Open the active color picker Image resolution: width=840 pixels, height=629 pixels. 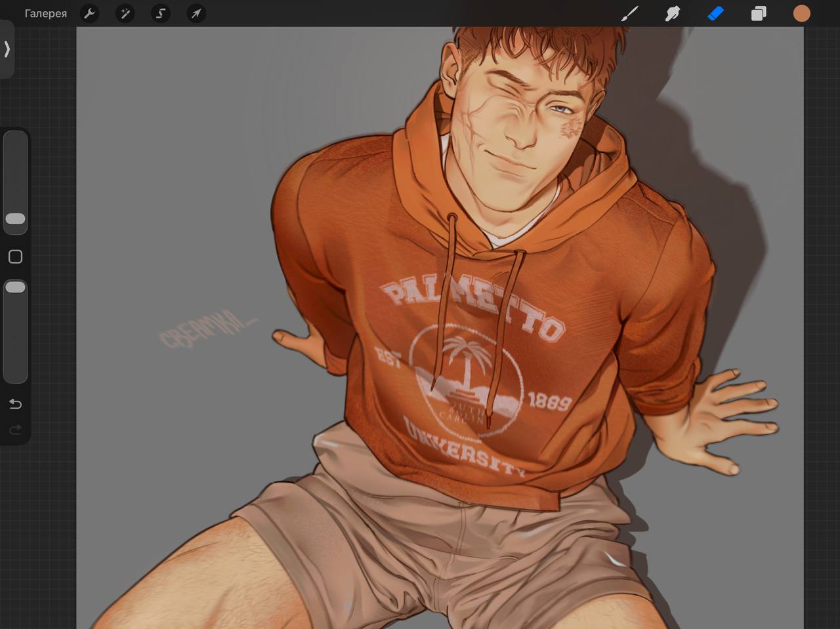pos(801,13)
